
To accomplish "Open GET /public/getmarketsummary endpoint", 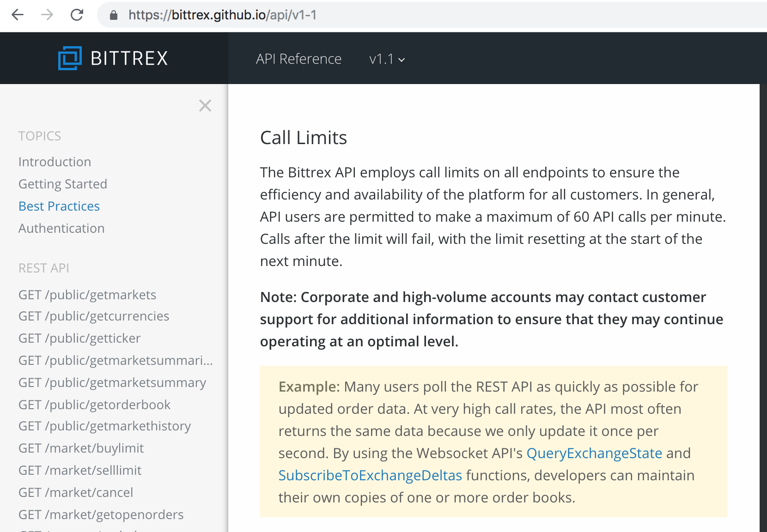I will 112,382.
